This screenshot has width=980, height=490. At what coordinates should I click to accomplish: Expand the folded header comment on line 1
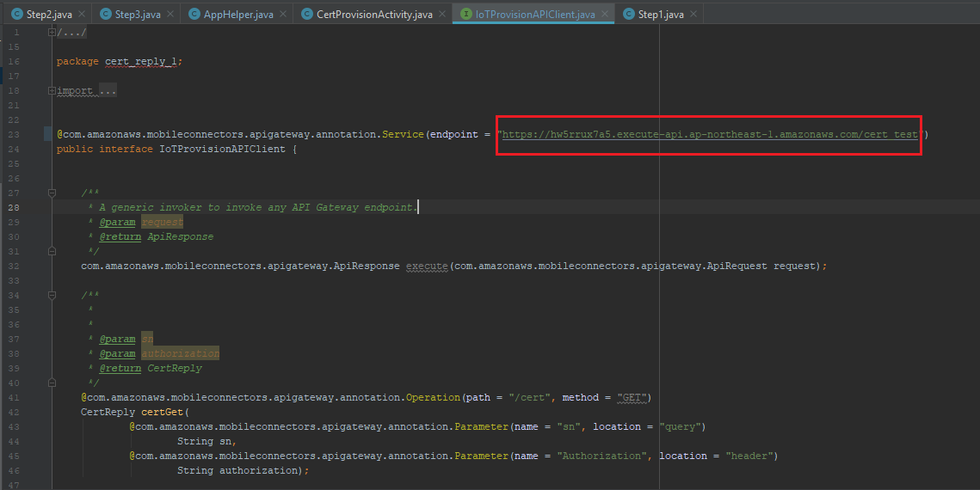(x=52, y=33)
